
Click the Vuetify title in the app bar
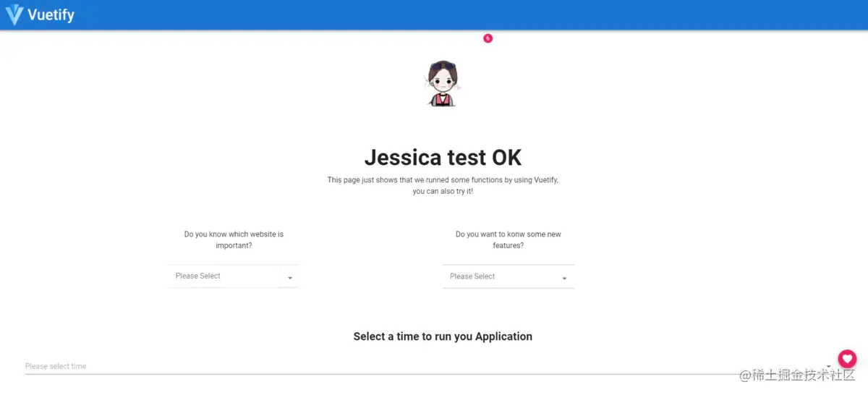(51, 14)
